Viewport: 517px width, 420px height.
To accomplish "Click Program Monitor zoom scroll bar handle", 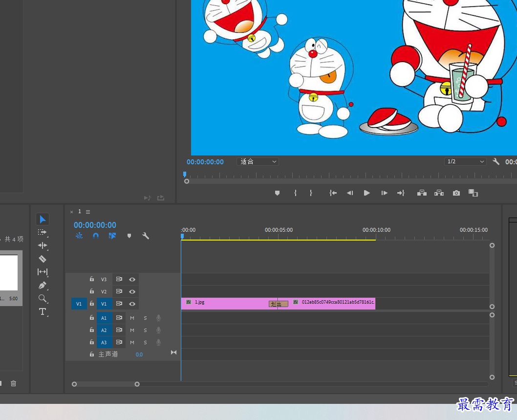I will point(187,181).
